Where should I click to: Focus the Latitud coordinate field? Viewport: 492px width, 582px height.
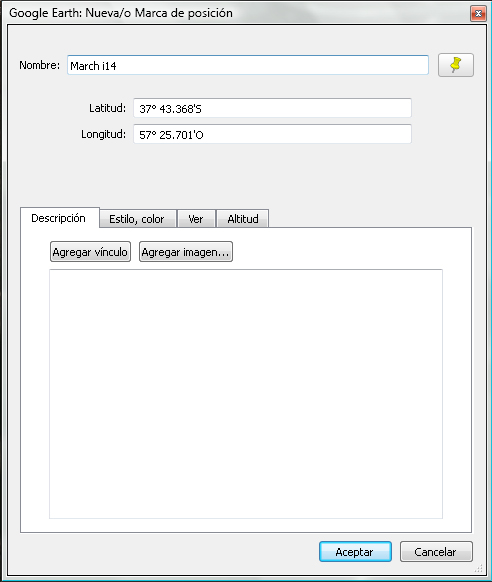[x=272, y=108]
